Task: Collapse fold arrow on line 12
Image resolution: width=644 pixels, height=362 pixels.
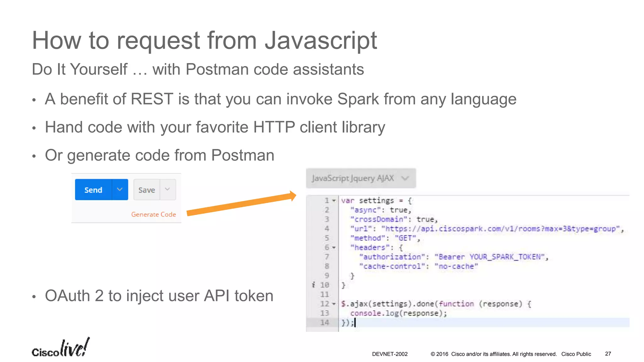Action: point(334,304)
